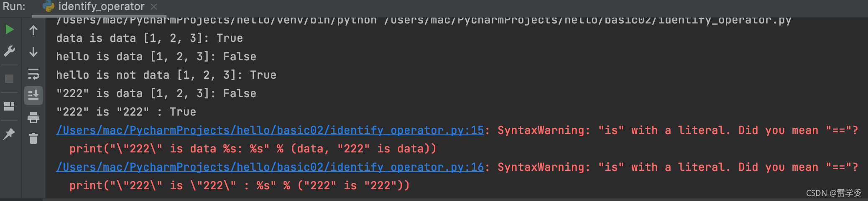Click output line 'hello is not data [1, 2, 3]: True'

click(x=166, y=75)
